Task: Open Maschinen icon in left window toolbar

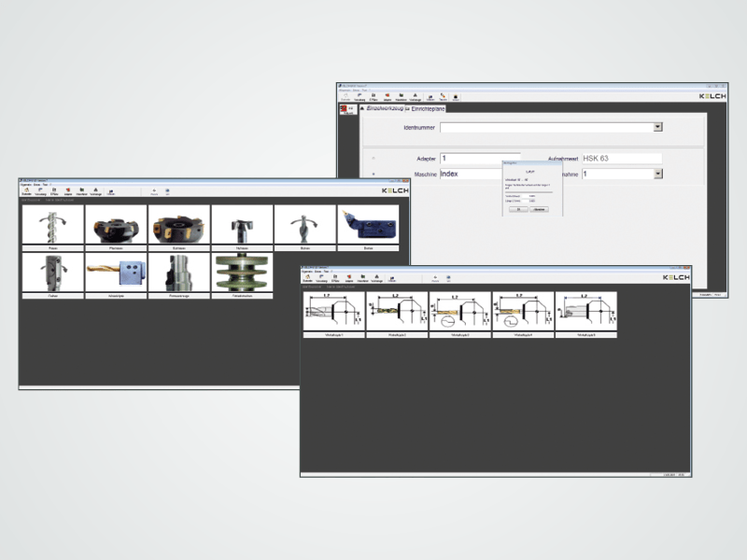Action: (82, 191)
